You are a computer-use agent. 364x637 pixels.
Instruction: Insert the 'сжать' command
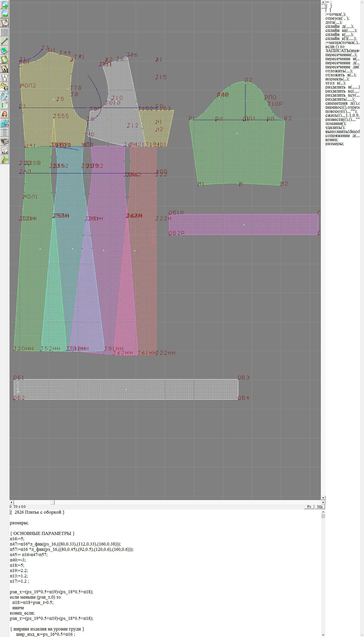(343, 116)
